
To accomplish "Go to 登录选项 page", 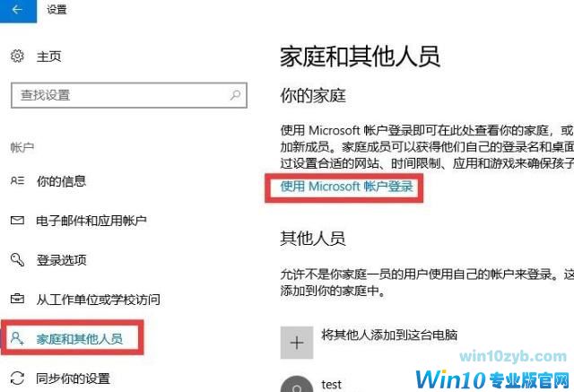I will [62, 260].
